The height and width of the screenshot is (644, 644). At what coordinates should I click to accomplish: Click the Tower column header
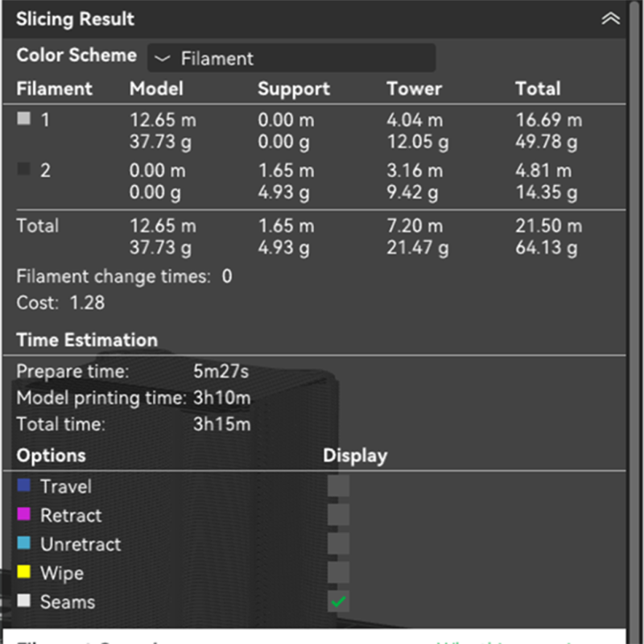pos(414,89)
